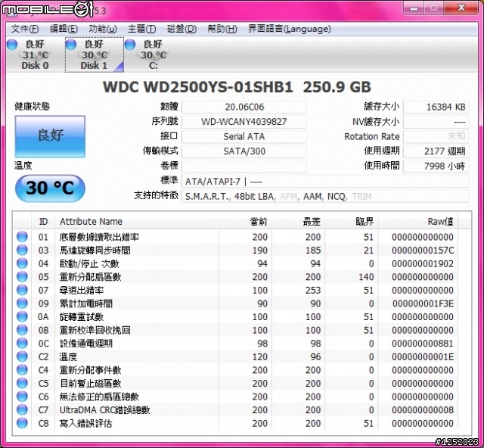Select the 累計加電時間 row
Image resolution: width=484 pixels, height=448 pixels.
(236, 303)
